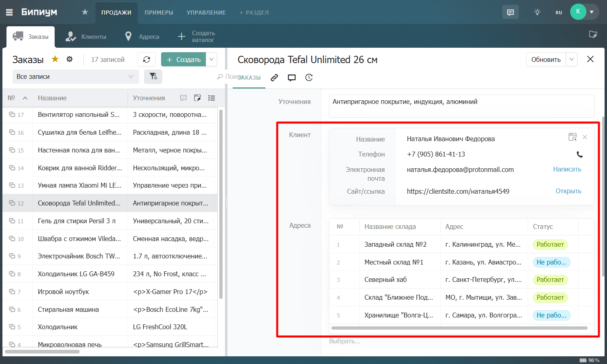Expand the Создать button dropdown arrow
The width and height of the screenshot is (607, 364).
click(211, 59)
